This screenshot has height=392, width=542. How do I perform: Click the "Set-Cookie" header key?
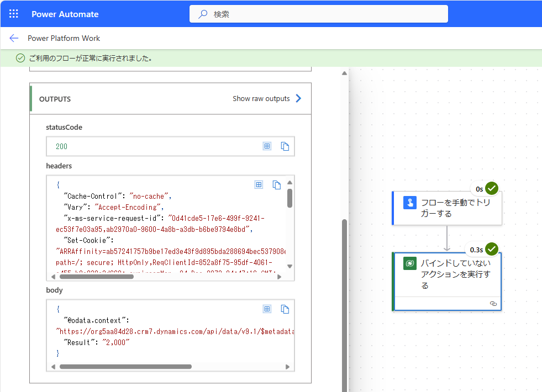(x=87, y=240)
